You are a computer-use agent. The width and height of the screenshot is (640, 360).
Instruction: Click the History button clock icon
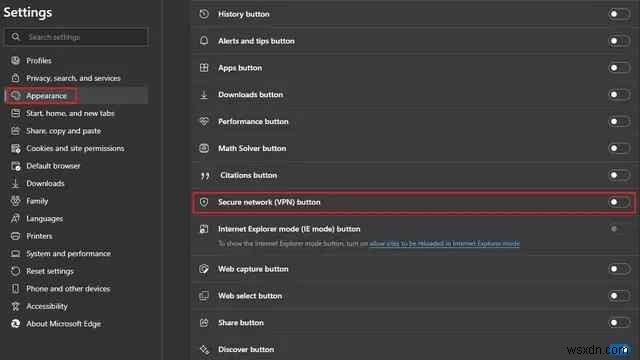click(204, 14)
